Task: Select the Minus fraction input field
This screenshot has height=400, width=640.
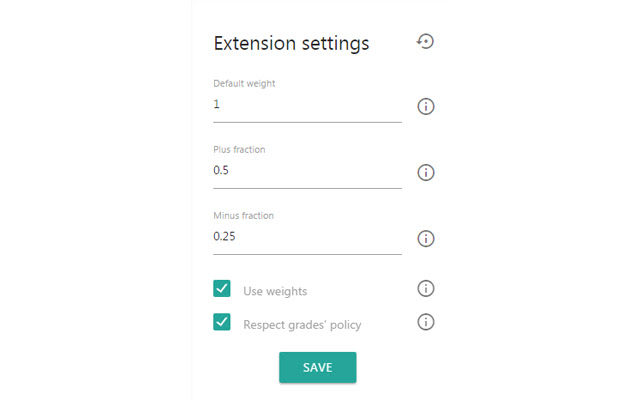Action: pos(307,236)
